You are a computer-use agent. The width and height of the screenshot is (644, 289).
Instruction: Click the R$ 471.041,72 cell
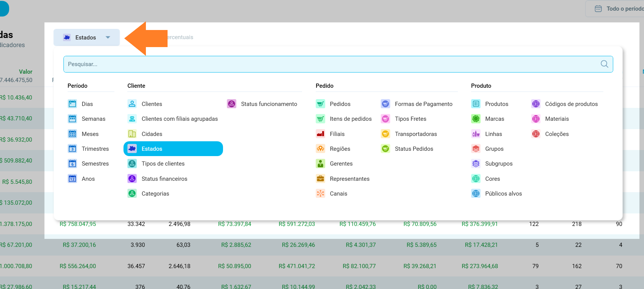click(x=297, y=266)
